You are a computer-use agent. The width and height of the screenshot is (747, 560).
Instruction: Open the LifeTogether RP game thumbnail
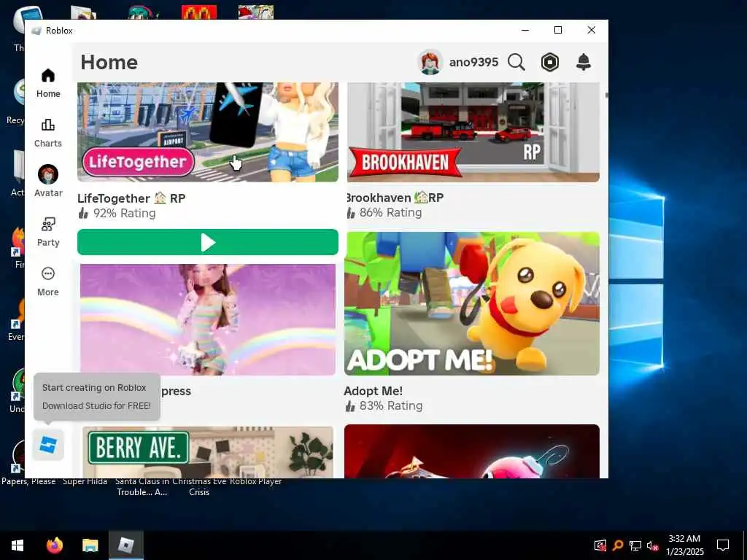click(x=208, y=132)
